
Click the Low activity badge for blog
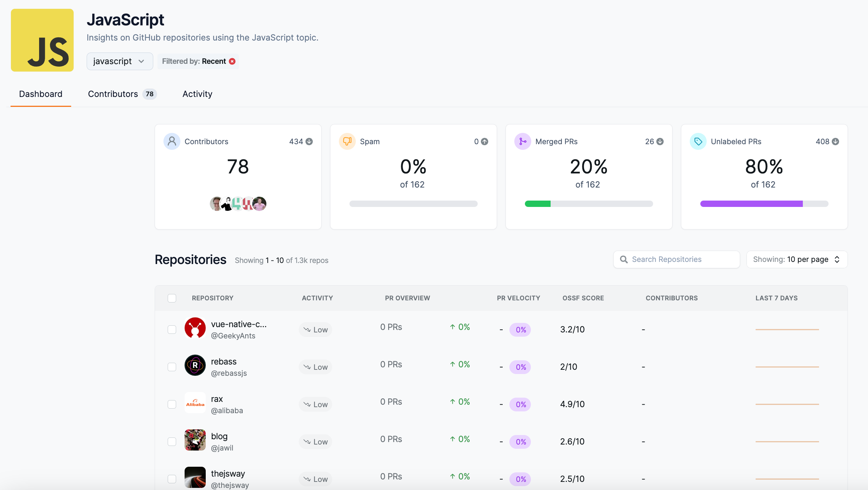316,442
